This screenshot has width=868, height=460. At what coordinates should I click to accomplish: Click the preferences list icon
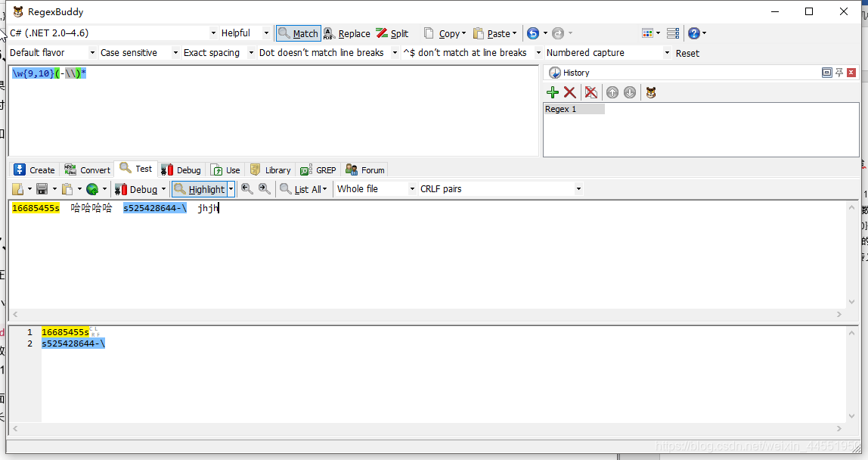[673, 33]
